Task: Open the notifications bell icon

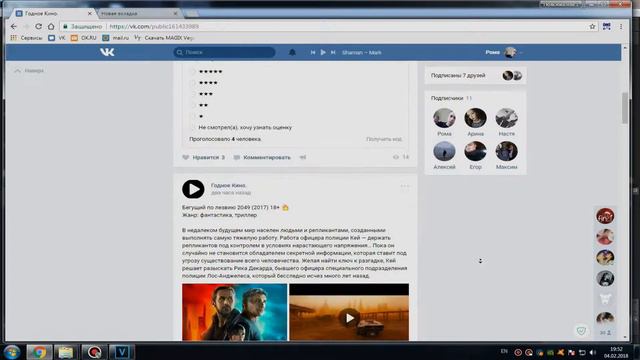Action: pos(292,52)
